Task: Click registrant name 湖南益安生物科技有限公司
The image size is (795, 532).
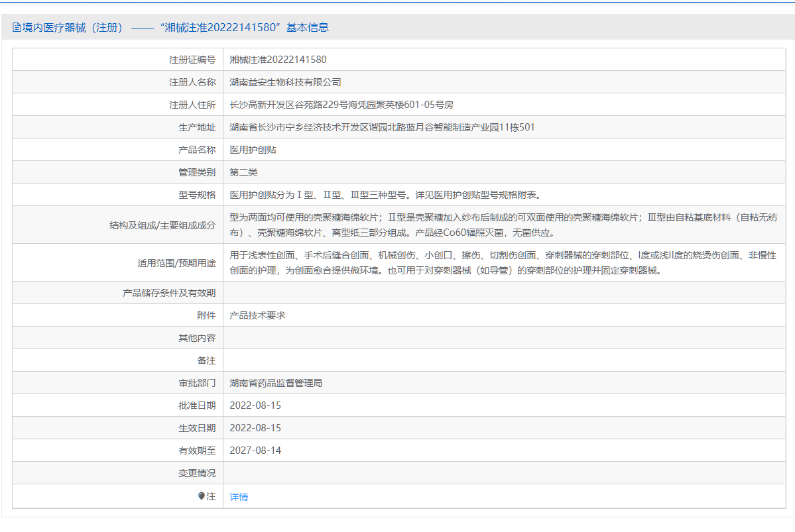Action: 285,82
